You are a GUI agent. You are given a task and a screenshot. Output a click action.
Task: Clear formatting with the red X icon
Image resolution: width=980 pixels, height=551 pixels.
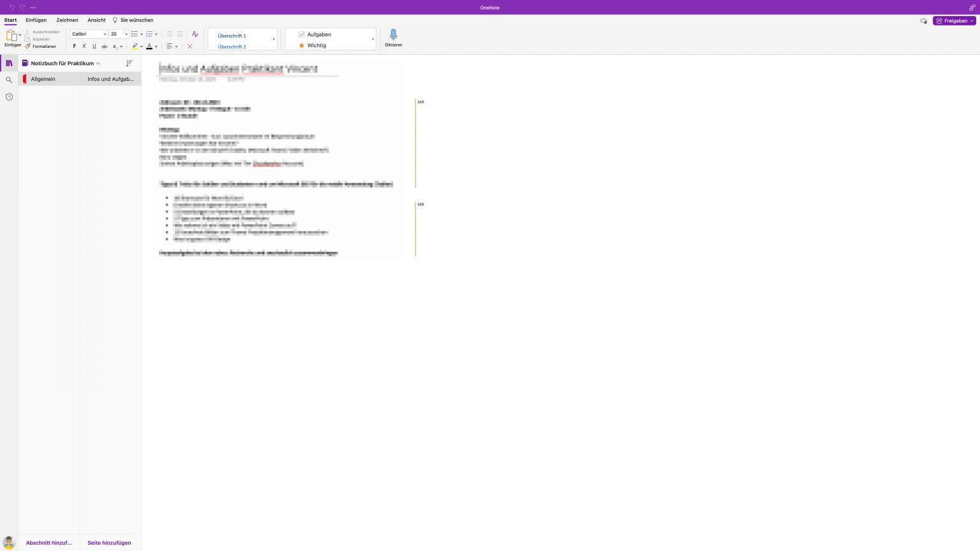pos(190,46)
